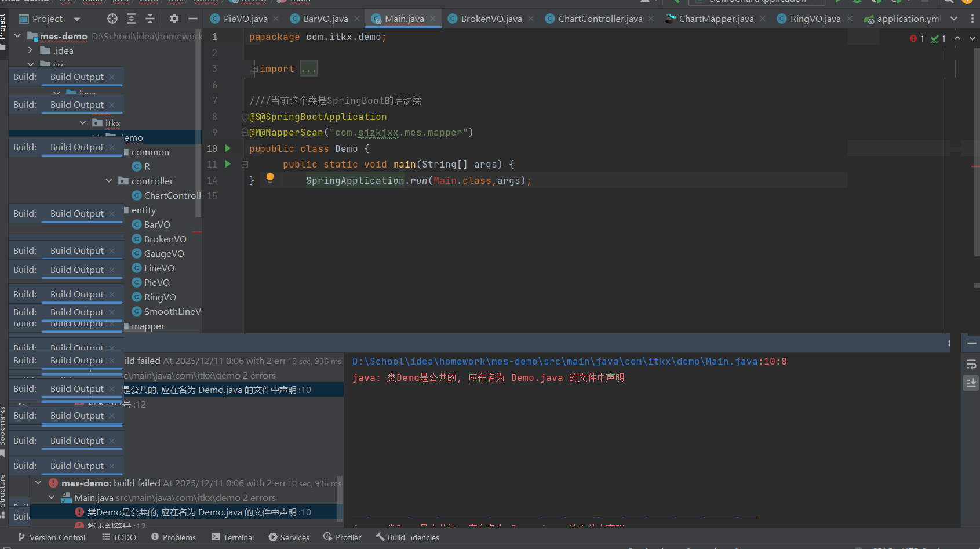Show hidden editor tabs dropdown
980x549 pixels.
click(954, 19)
